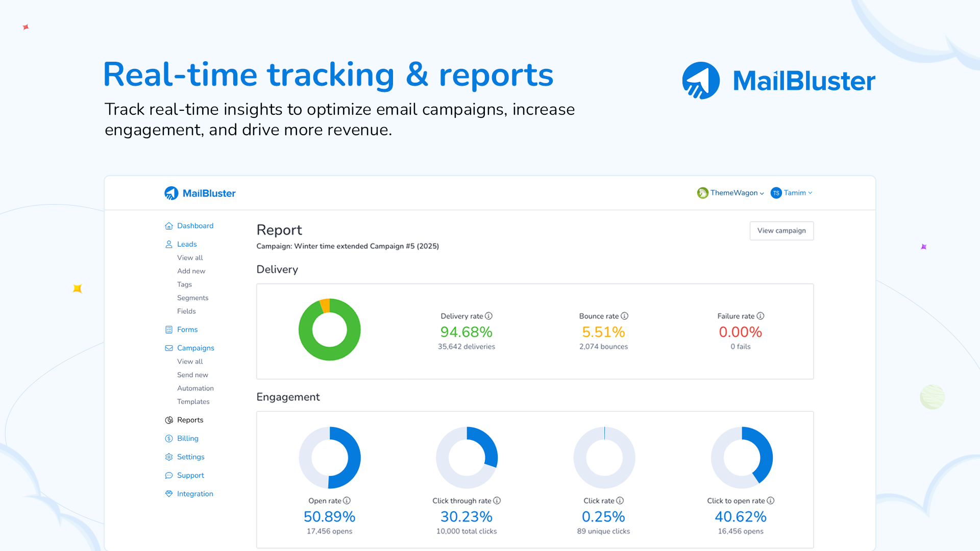Click the Click through rate info icon
Viewport: 980px width, 551px height.
pyautogui.click(x=497, y=500)
